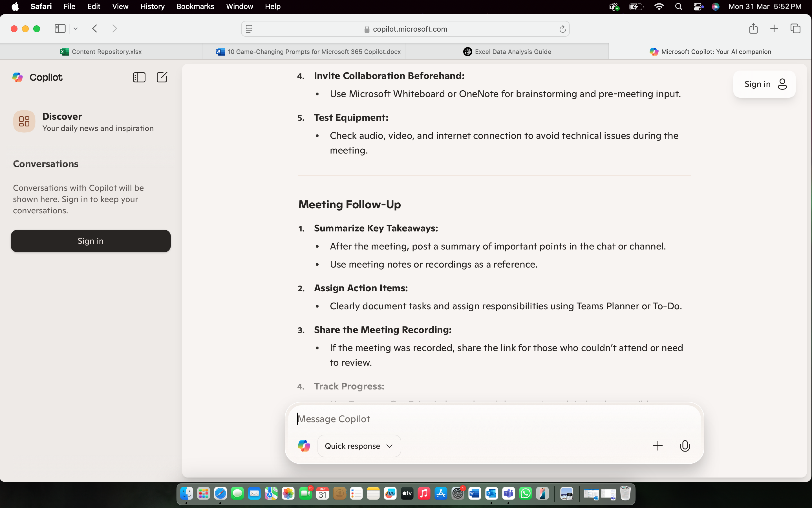Switch to 10 Game-Changing Prompts docx tab
Viewport: 812px width, 508px height.
pos(304,51)
